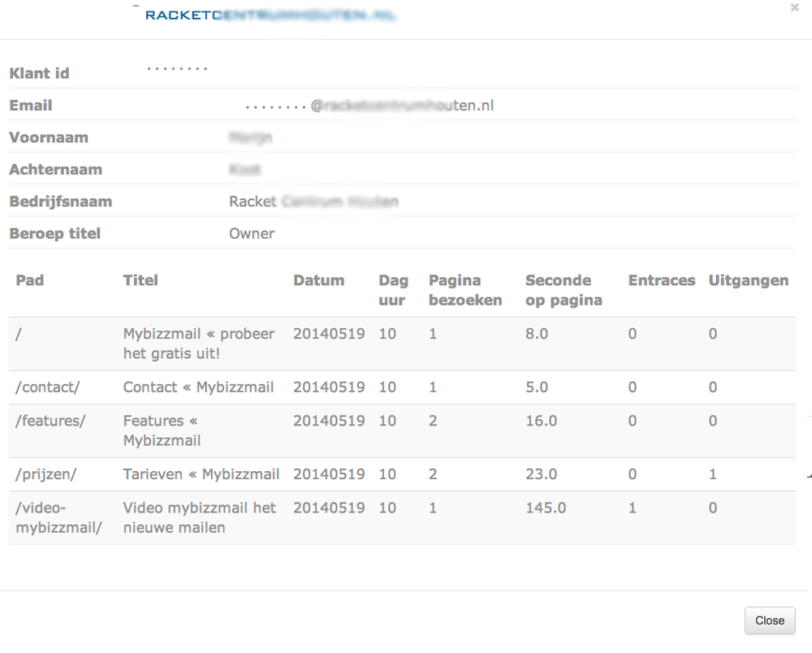Click the Voornaam label

49,138
